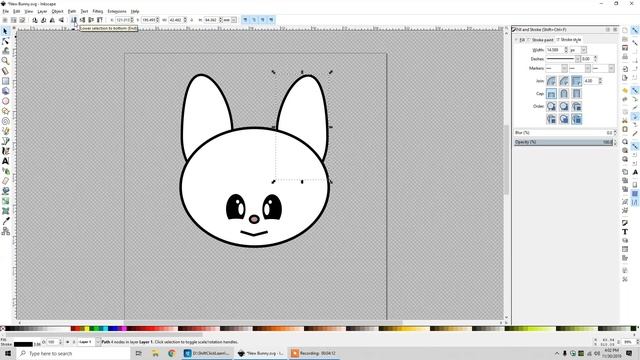This screenshot has height=360, width=640.
Task: Select the Spray tool
Action: pos(5,171)
